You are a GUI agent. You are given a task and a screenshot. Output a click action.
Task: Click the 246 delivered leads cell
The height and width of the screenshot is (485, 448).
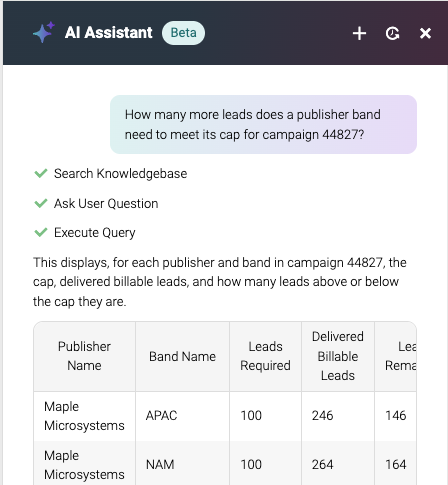point(338,416)
